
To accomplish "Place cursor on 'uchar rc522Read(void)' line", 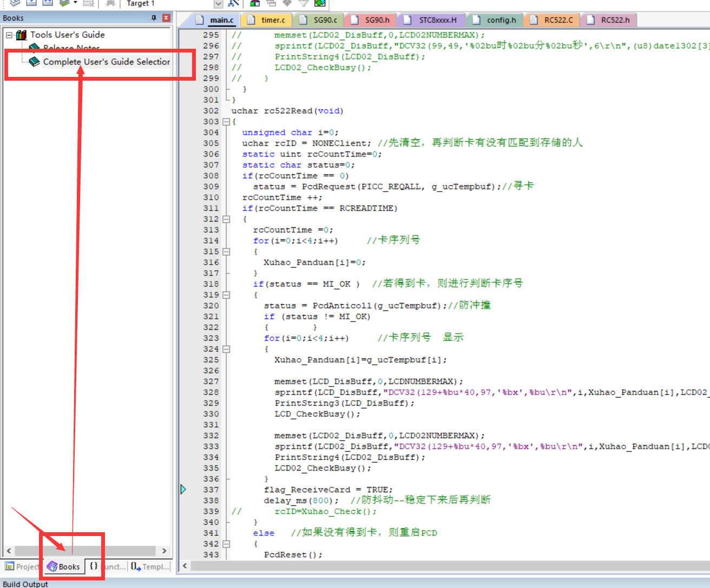I will coord(287,111).
